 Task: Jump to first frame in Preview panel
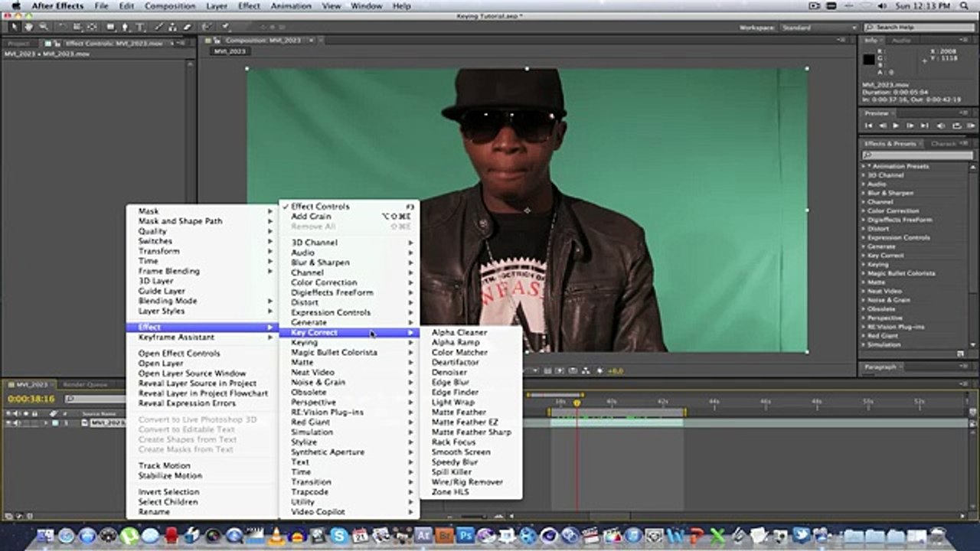869,126
